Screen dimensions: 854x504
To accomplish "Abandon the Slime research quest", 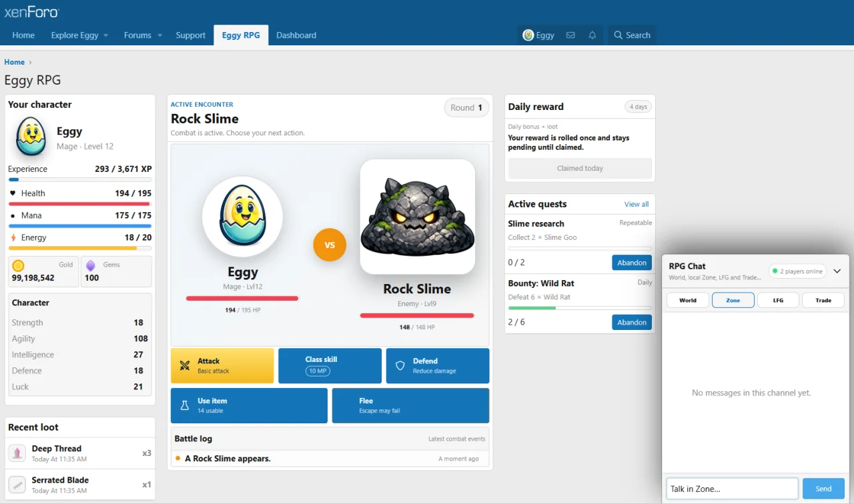I will tap(632, 263).
